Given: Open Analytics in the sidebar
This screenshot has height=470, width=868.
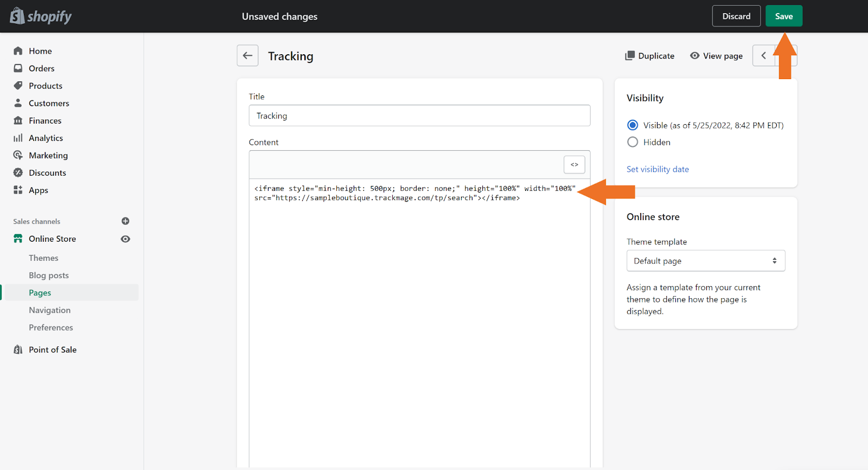Looking at the screenshot, I should coord(46,138).
